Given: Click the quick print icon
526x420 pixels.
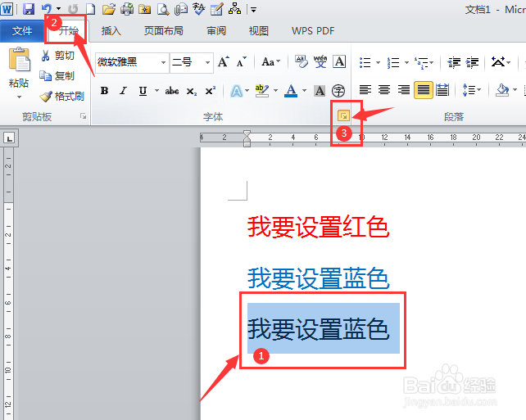Looking at the screenshot, I should 127,9.
